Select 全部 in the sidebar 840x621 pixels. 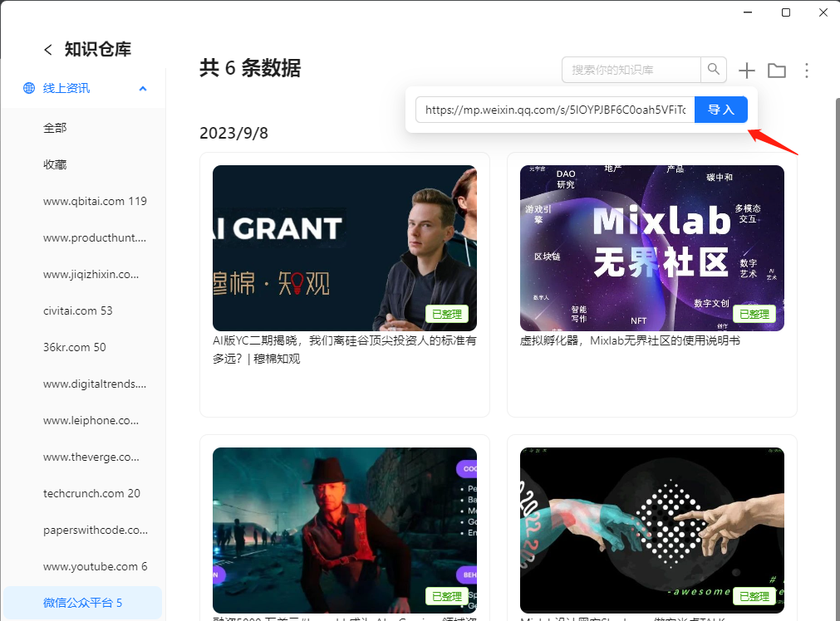[x=55, y=128]
